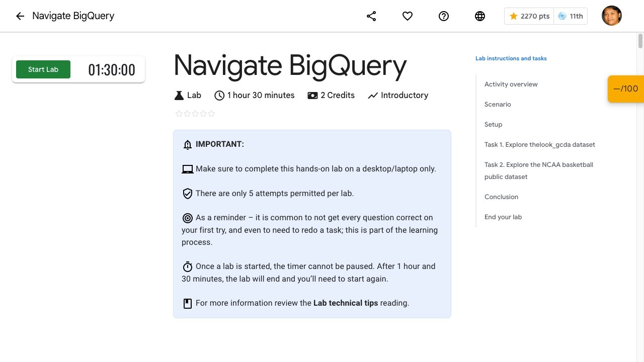Click the page vertical scrollbar thumb
This screenshot has height=362, width=644.
point(640,41)
